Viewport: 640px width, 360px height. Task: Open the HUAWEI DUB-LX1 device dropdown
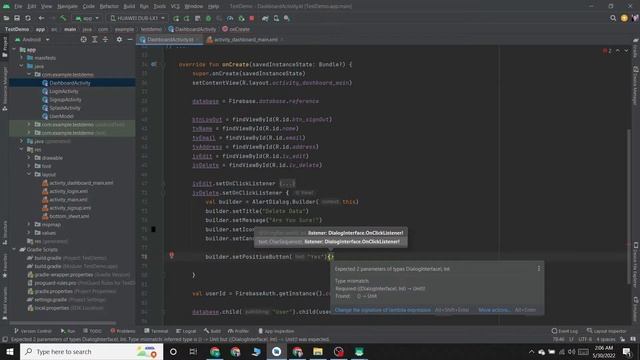pyautogui.click(x=138, y=18)
